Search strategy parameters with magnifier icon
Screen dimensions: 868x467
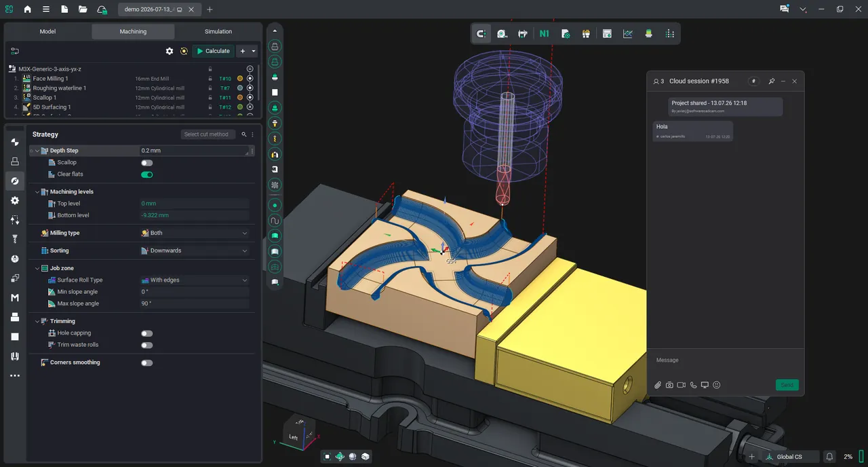244,134
